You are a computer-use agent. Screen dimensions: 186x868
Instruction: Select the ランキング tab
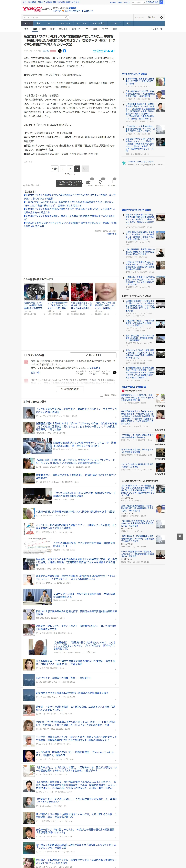point(115,24)
